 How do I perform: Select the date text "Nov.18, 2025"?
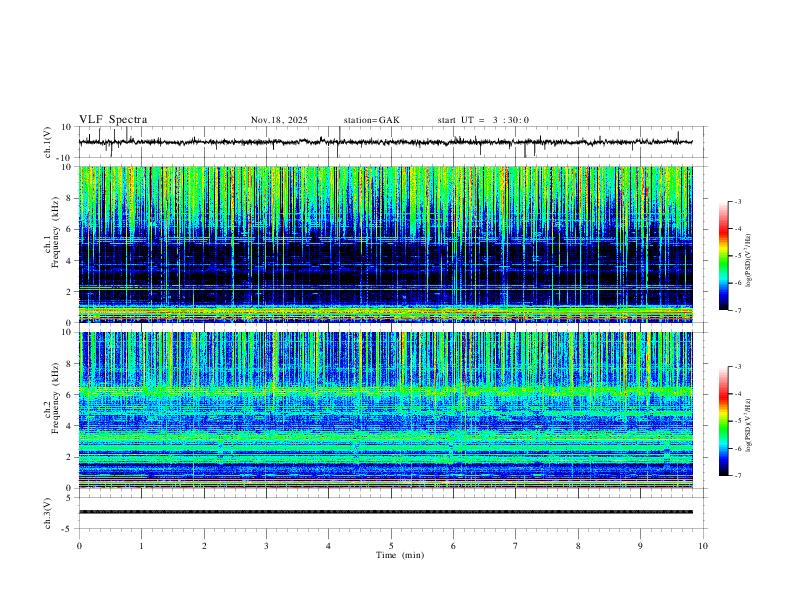pos(279,120)
